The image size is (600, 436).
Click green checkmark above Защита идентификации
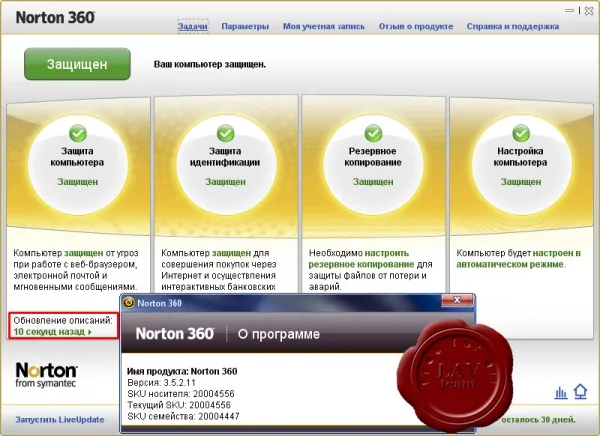[x=225, y=133]
